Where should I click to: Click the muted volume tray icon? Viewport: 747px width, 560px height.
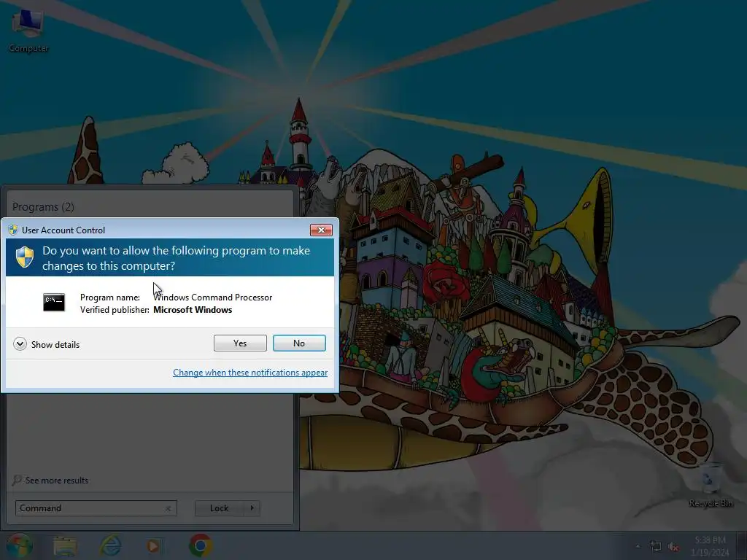673,547
